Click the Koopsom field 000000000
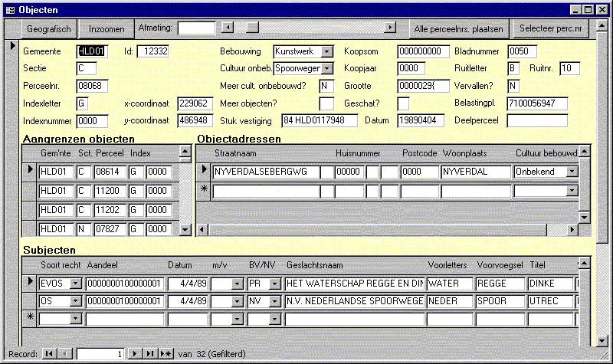 tap(423, 51)
